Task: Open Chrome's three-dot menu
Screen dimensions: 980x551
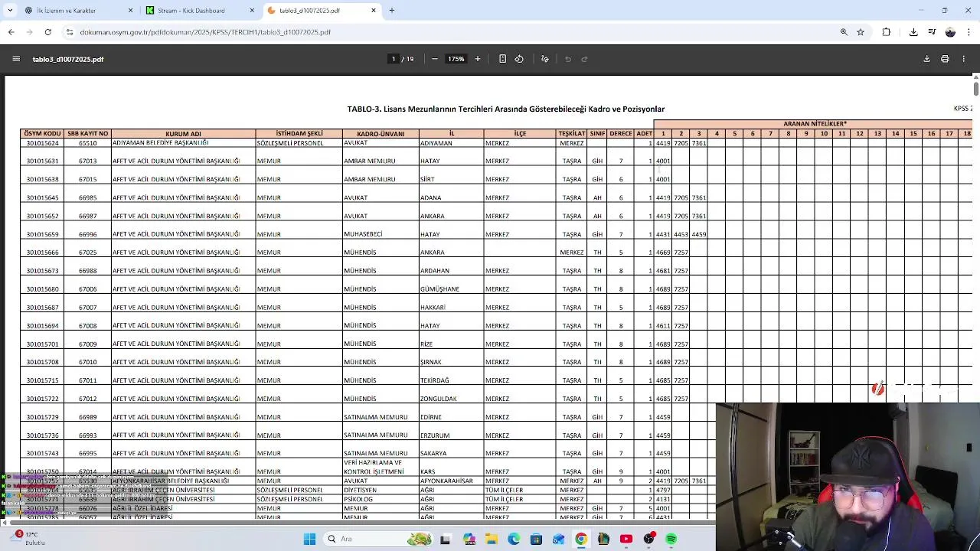Action: [969, 32]
